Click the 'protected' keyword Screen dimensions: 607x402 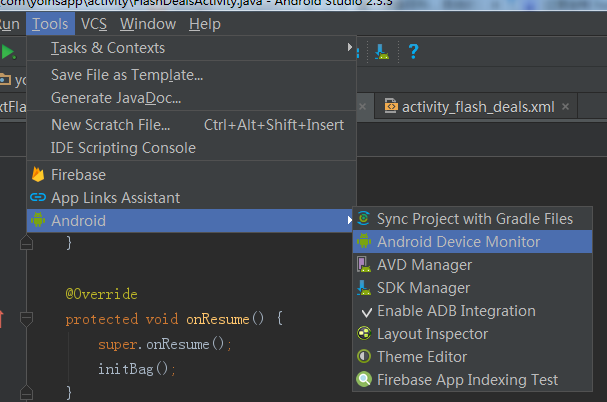click(x=102, y=319)
